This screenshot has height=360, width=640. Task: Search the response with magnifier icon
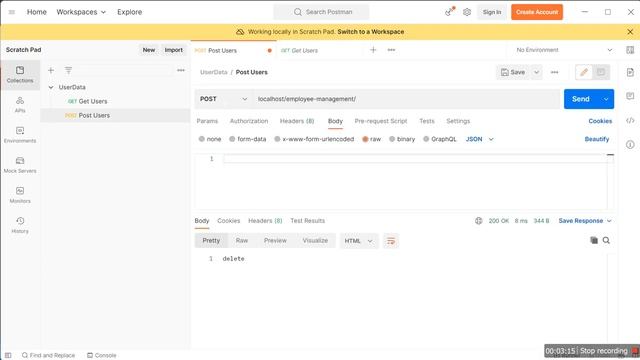click(606, 240)
